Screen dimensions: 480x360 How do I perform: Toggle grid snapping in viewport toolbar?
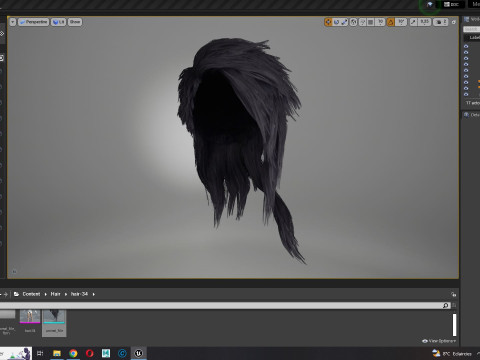tap(371, 22)
